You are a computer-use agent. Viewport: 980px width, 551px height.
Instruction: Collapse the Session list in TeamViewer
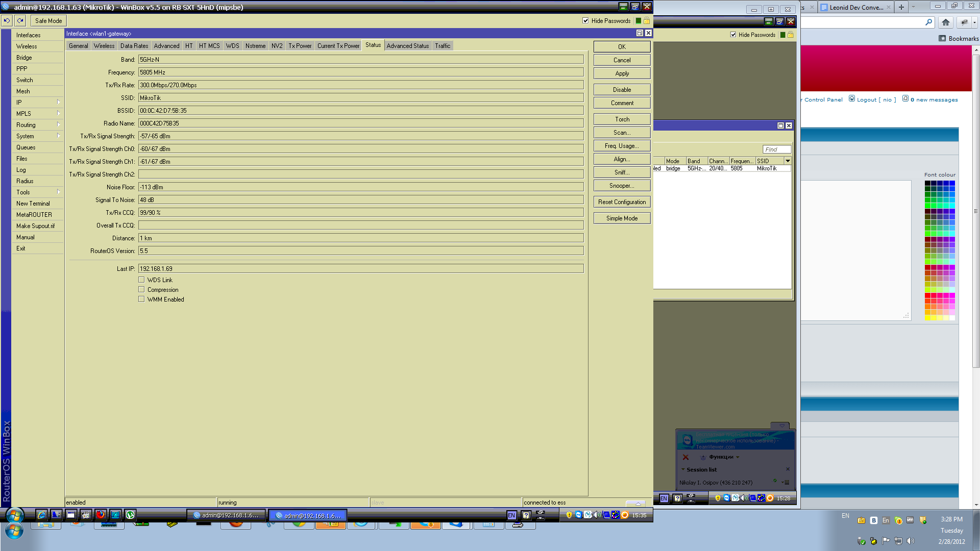point(684,469)
